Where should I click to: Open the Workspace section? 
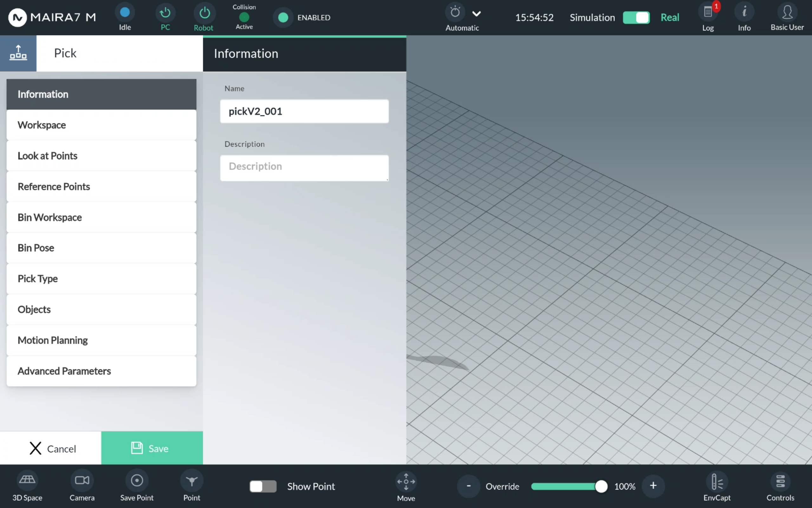click(x=101, y=125)
